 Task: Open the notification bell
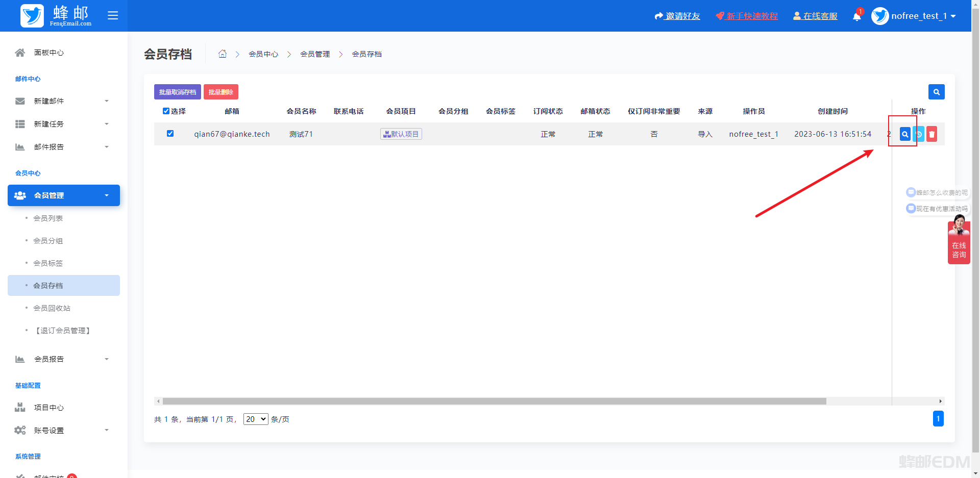(857, 16)
